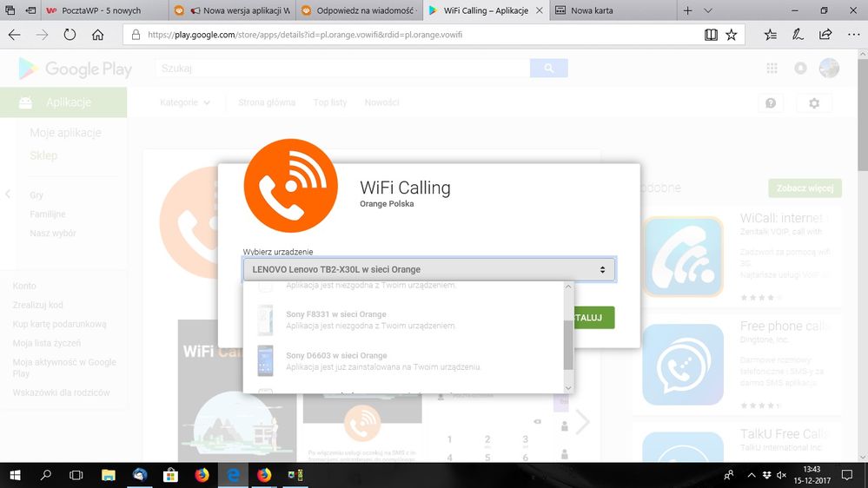Screen dimensions: 868x488
Task: Open File Explorer from taskbar
Action: coord(108,475)
